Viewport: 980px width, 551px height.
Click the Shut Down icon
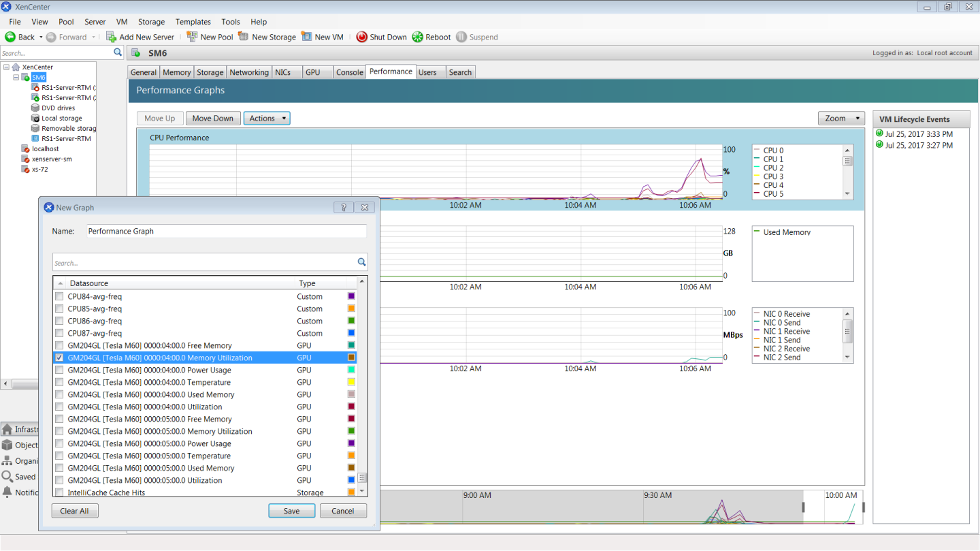[361, 37]
